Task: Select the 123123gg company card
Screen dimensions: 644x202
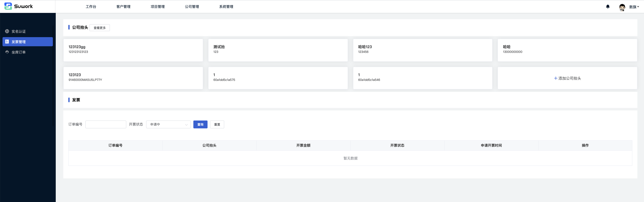Action: [133, 50]
